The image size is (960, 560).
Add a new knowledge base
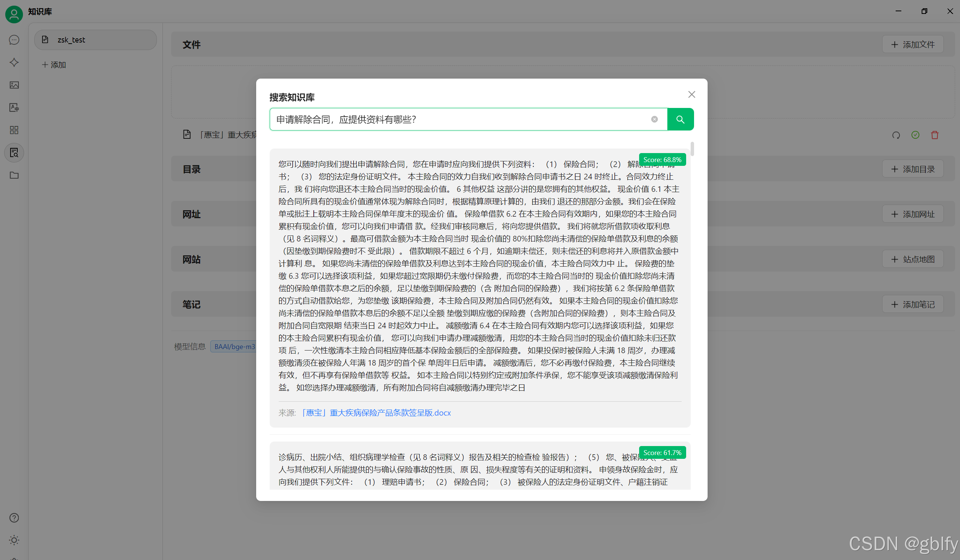click(x=54, y=65)
